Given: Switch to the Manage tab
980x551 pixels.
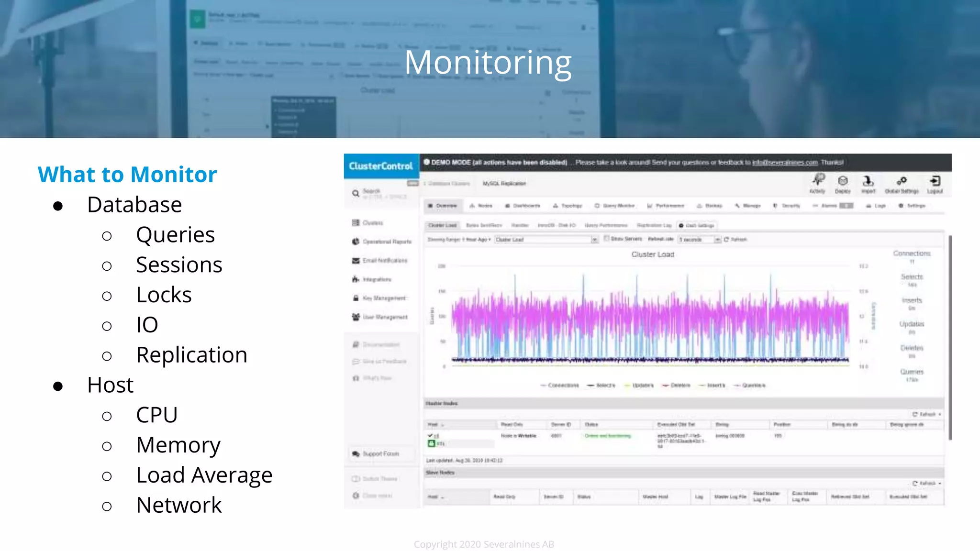Looking at the screenshot, I should [x=748, y=206].
